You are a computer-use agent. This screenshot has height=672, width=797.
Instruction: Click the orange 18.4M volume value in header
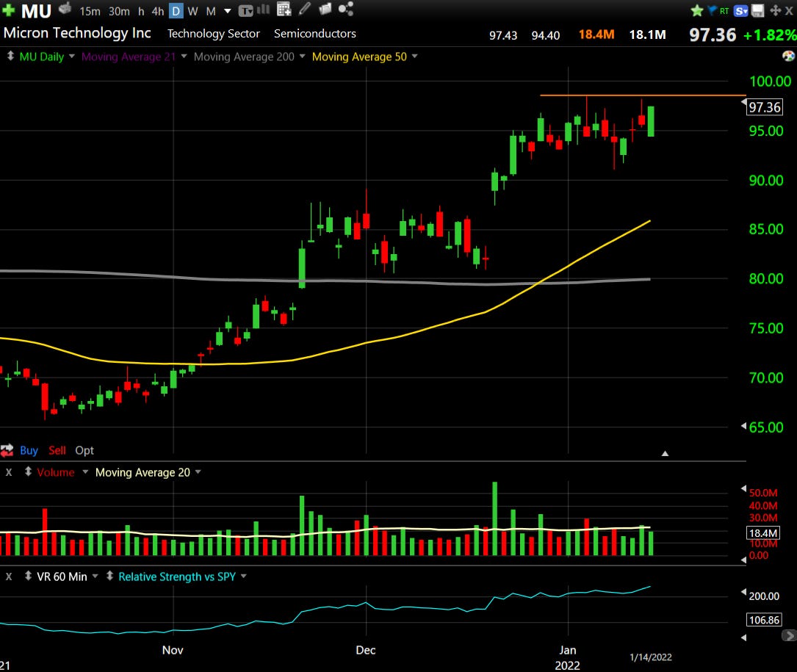coord(596,35)
